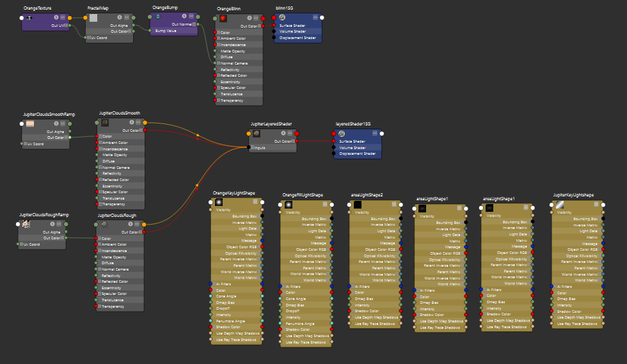Toggle the solo button on OrangeBlinn node
Image resolution: width=627 pixels, height=364 pixels.
(x=248, y=19)
